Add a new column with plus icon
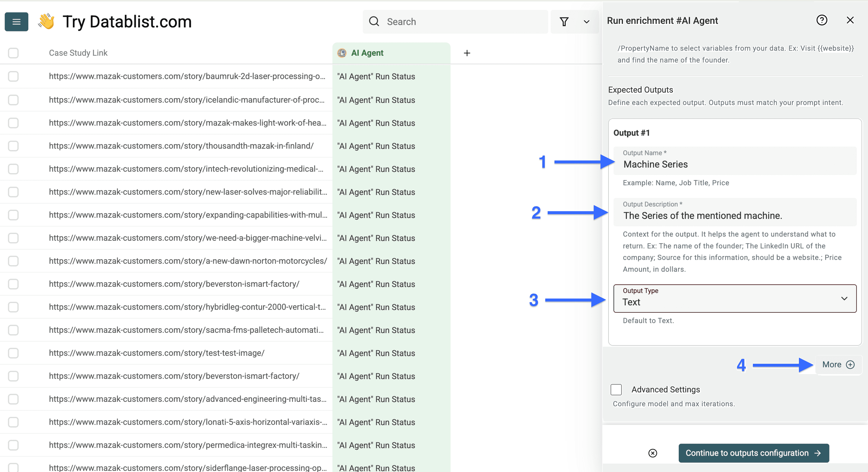 pos(467,53)
